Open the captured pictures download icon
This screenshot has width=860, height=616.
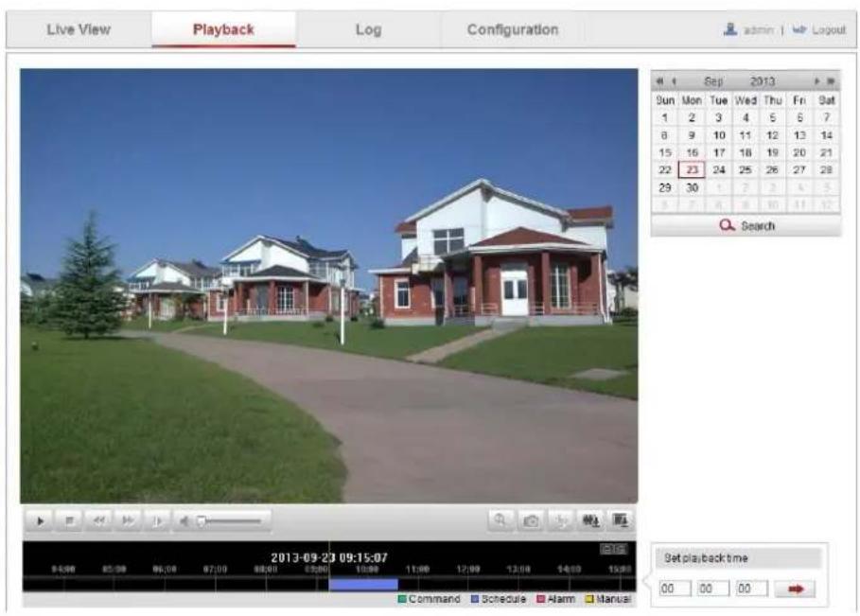point(621,520)
